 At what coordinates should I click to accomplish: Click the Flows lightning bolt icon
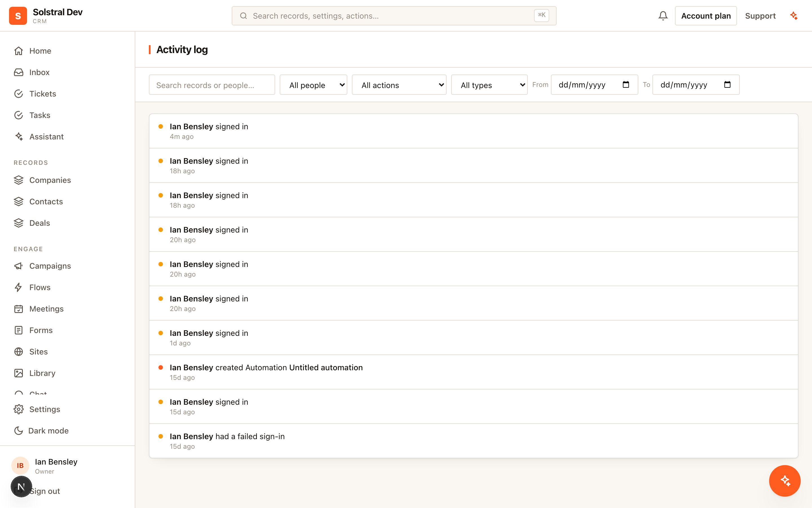19,288
